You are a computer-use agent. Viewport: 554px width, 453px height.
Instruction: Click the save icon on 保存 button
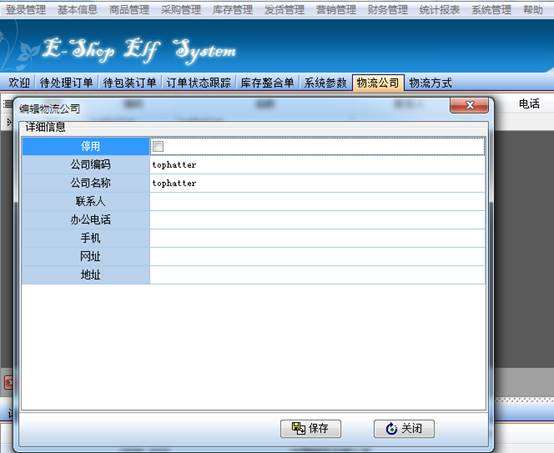coord(299,429)
